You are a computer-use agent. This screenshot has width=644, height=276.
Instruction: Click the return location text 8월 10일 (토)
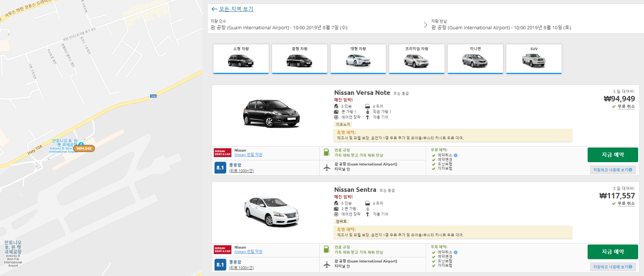pyautogui.click(x=501, y=27)
